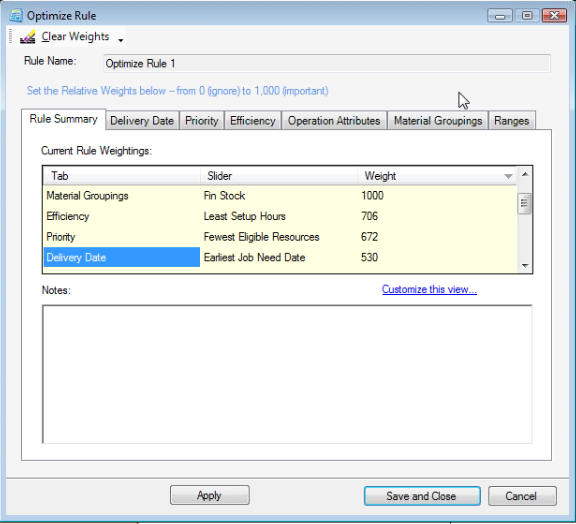Go to the Material Groupings tab
The height and width of the screenshot is (524, 576).
(x=438, y=121)
